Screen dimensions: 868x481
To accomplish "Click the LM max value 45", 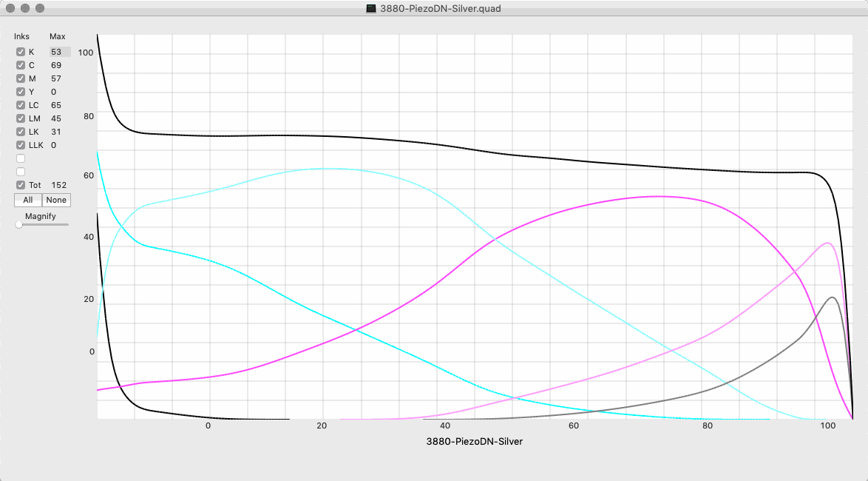I will point(56,118).
